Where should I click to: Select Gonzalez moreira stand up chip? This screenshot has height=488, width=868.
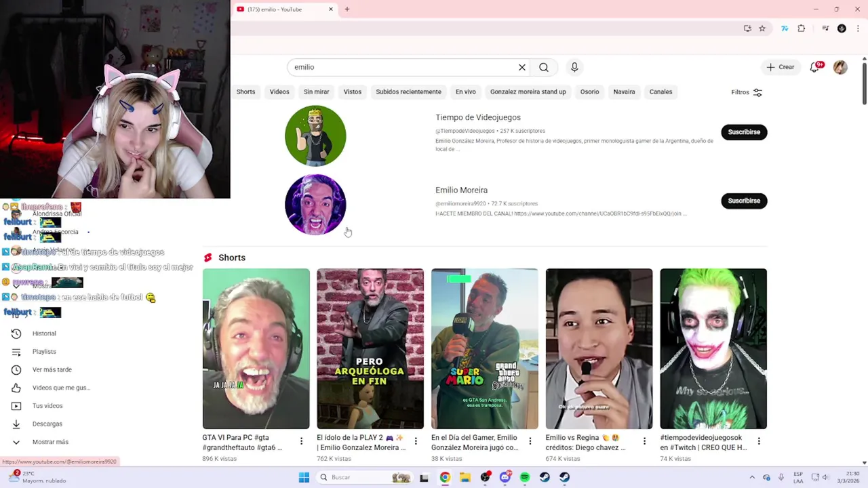pyautogui.click(x=528, y=91)
